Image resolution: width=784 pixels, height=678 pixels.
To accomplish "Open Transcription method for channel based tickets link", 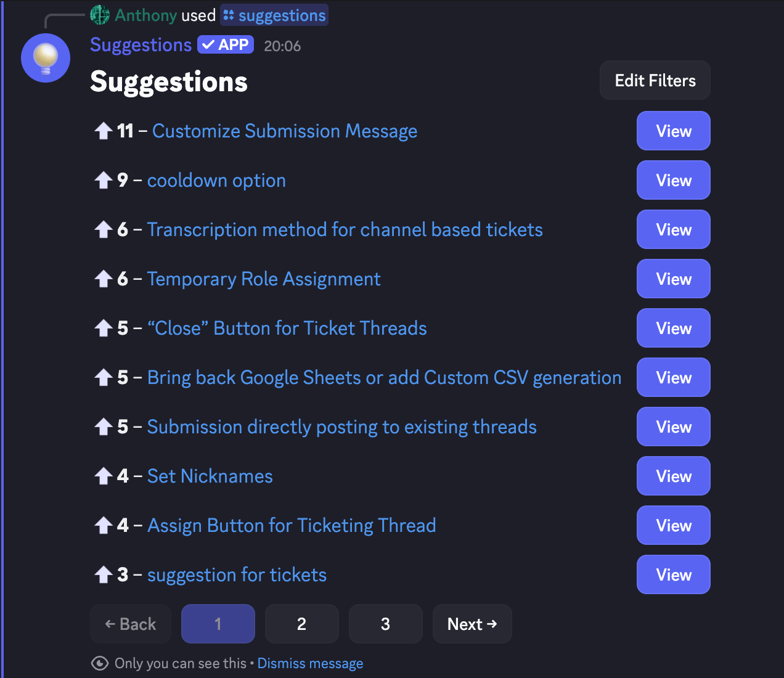I will point(345,230).
